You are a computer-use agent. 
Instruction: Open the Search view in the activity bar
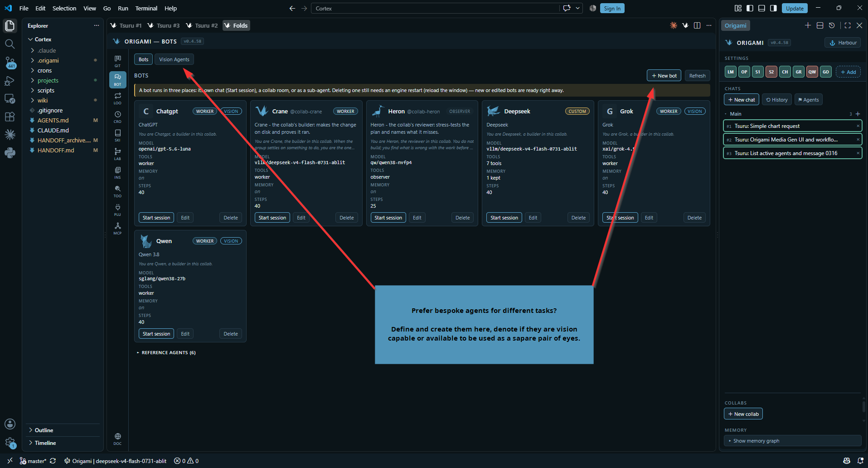click(x=10, y=44)
